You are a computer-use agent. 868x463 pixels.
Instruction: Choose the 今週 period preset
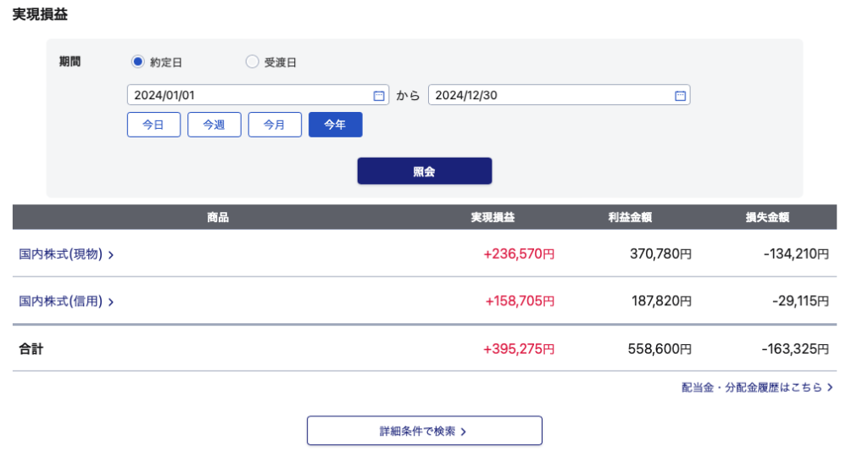[x=214, y=125]
